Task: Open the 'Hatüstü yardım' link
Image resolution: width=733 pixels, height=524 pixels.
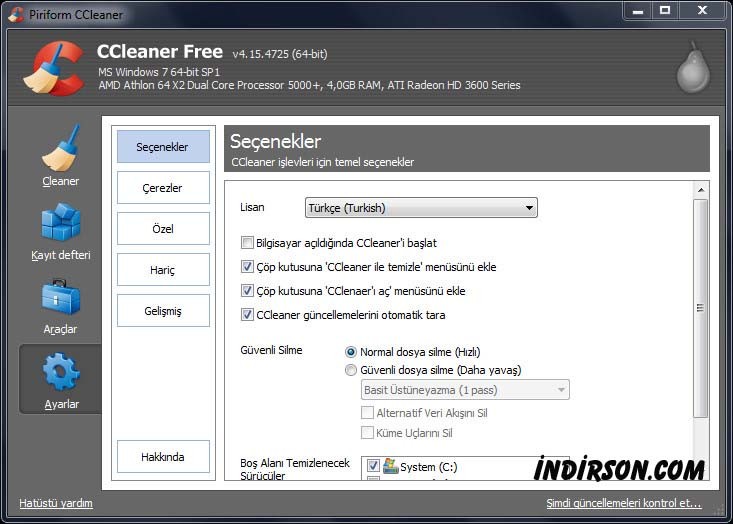Action: (56, 503)
